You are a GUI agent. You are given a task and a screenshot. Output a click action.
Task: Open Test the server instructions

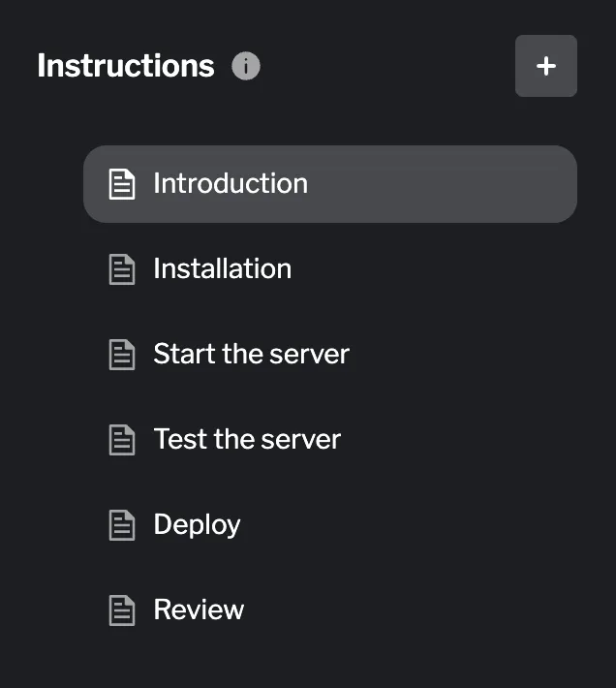(247, 440)
